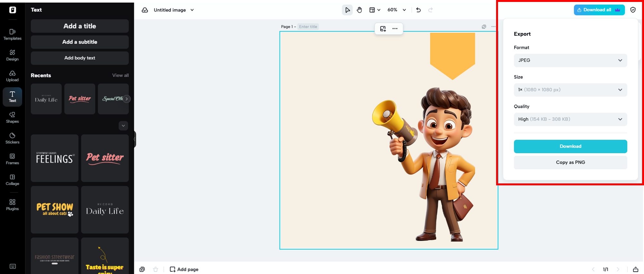Expand the Size 1x dropdown
644x274 pixels.
(570, 90)
